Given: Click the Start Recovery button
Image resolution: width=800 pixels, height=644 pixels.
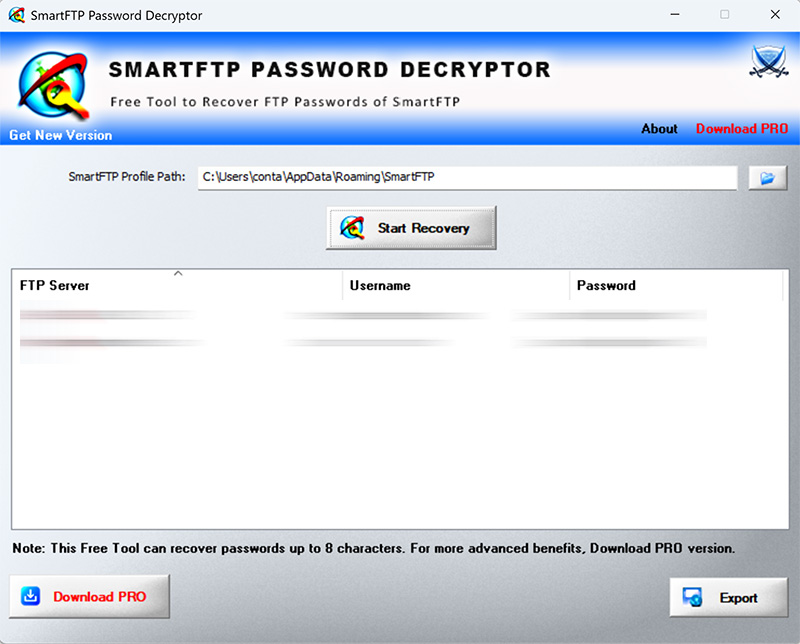Looking at the screenshot, I should [x=411, y=228].
